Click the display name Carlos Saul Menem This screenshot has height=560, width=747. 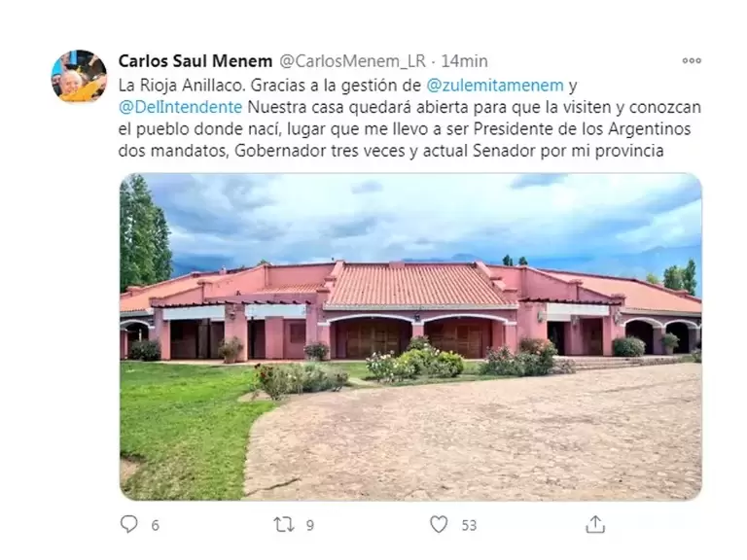click(196, 61)
